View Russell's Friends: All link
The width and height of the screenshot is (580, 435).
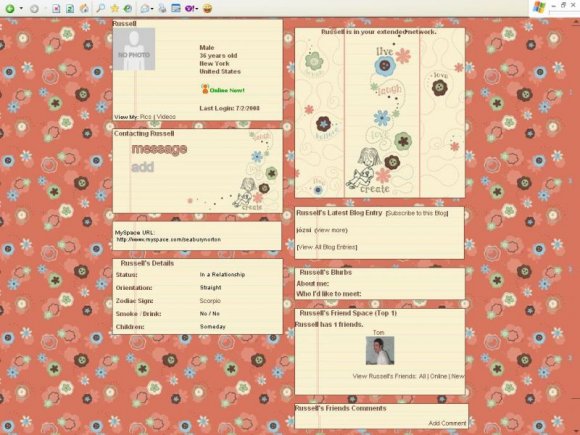(422, 376)
